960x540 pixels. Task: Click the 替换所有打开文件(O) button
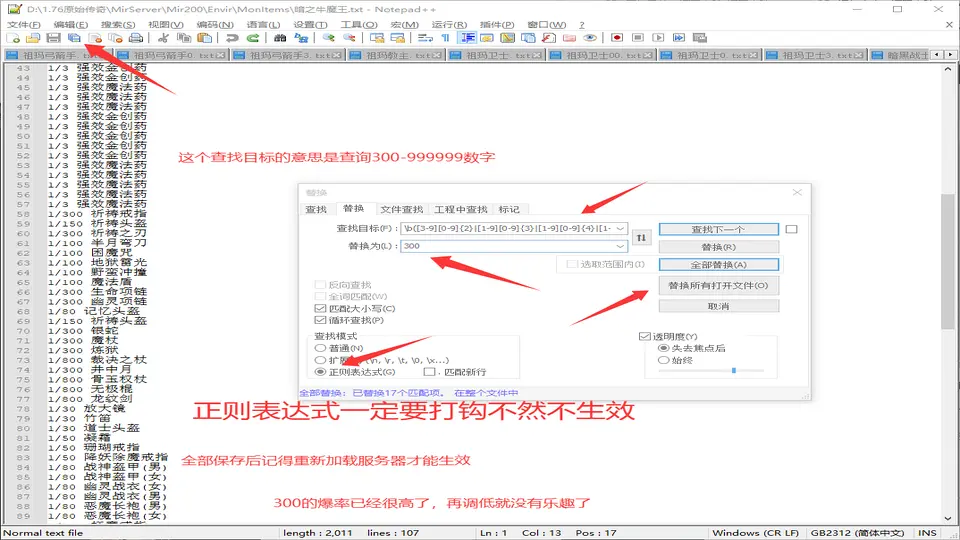click(x=719, y=285)
